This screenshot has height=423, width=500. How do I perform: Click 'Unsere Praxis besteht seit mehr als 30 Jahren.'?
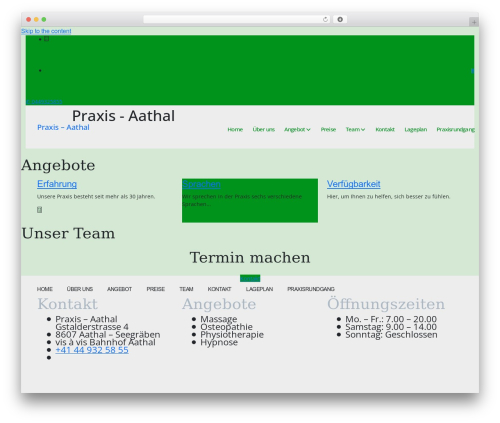[96, 197]
